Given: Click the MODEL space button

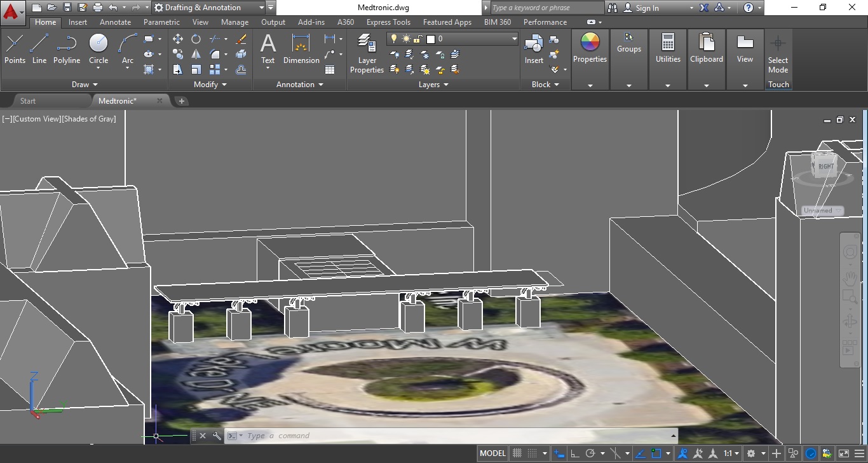Looking at the screenshot, I should (492, 453).
